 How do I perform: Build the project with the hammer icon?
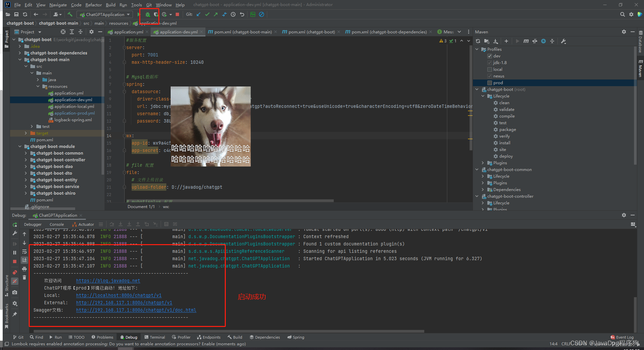[x=70, y=14]
